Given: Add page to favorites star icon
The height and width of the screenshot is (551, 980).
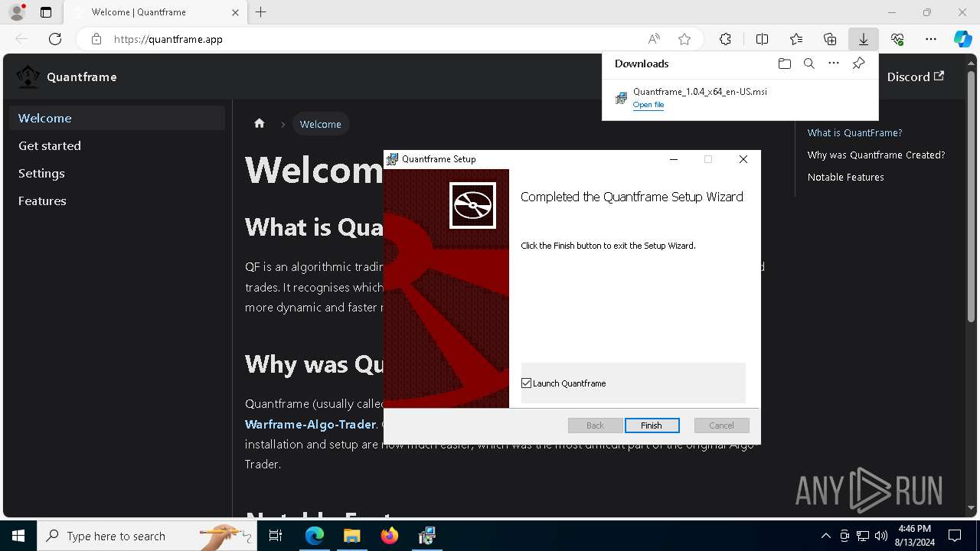Looking at the screenshot, I should (684, 39).
